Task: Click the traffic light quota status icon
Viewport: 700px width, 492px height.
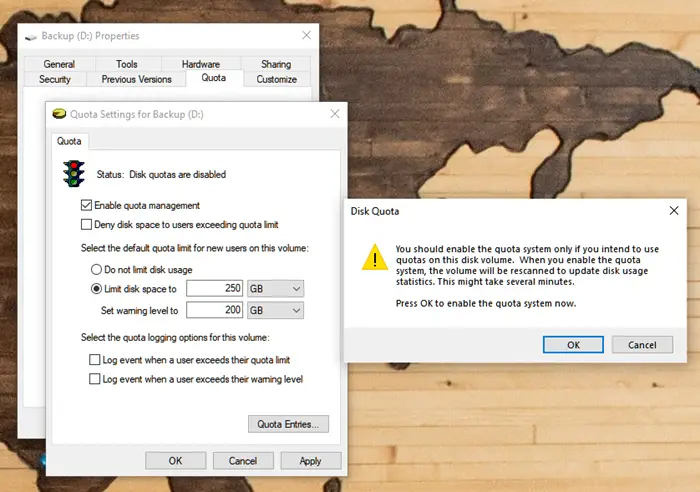Action: click(74, 174)
